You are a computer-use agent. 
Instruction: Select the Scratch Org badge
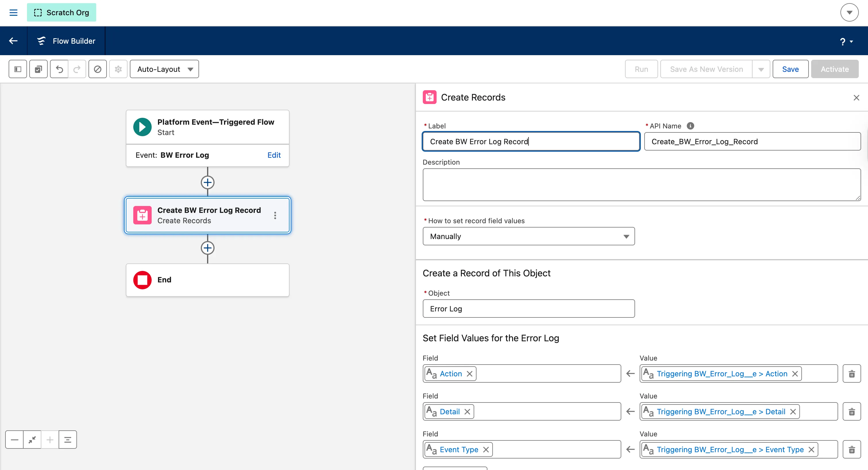pyautogui.click(x=62, y=12)
